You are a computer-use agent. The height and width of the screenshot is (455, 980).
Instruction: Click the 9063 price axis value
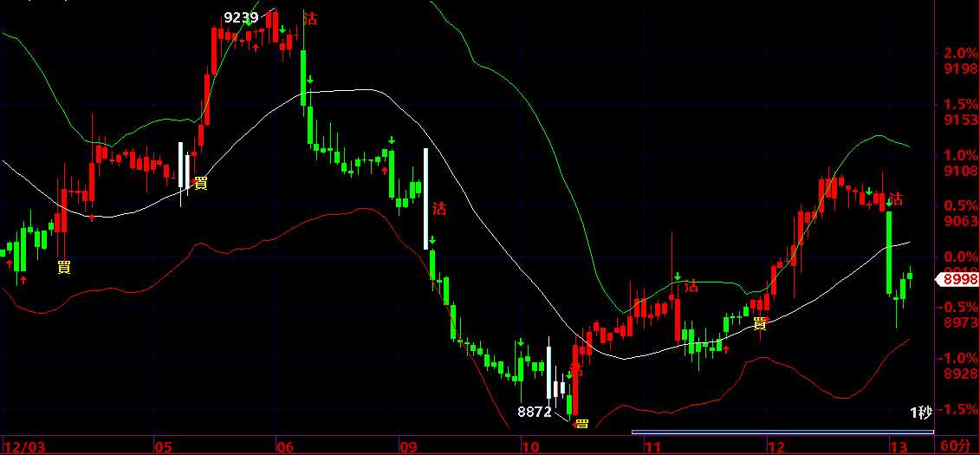[x=961, y=221]
